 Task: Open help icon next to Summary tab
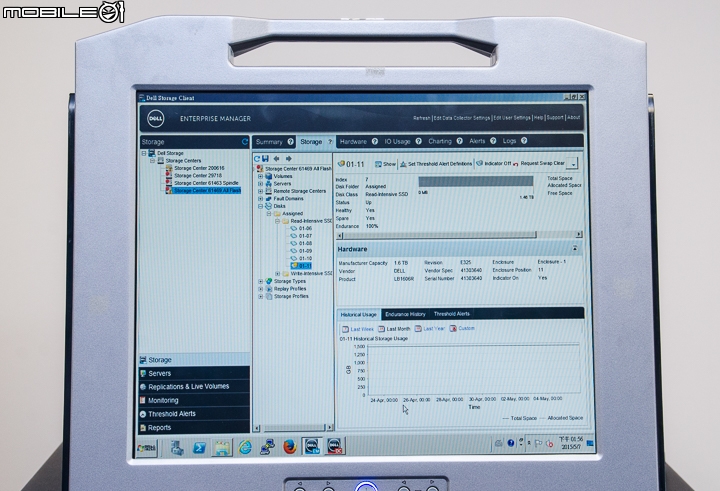click(290, 141)
